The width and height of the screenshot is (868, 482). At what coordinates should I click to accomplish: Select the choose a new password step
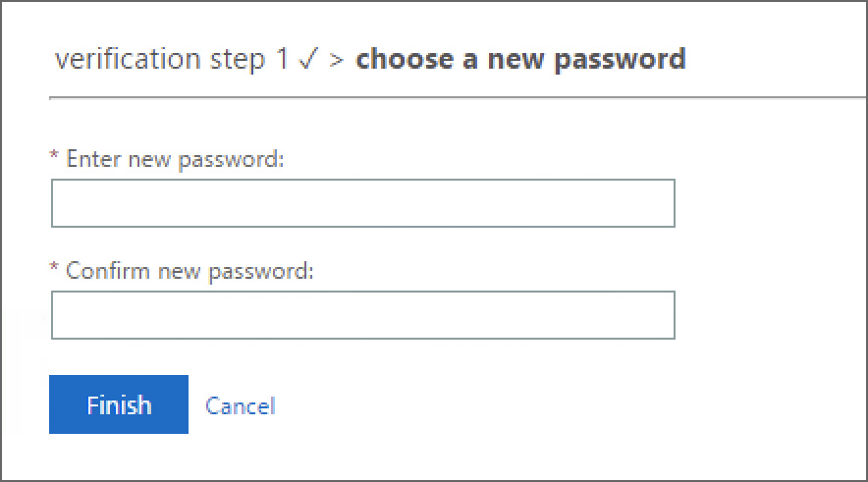tap(520, 60)
